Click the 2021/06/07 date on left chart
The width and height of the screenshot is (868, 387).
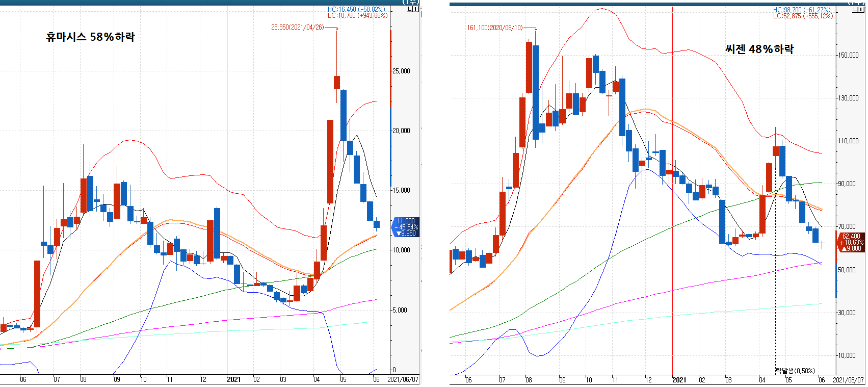tap(403, 379)
